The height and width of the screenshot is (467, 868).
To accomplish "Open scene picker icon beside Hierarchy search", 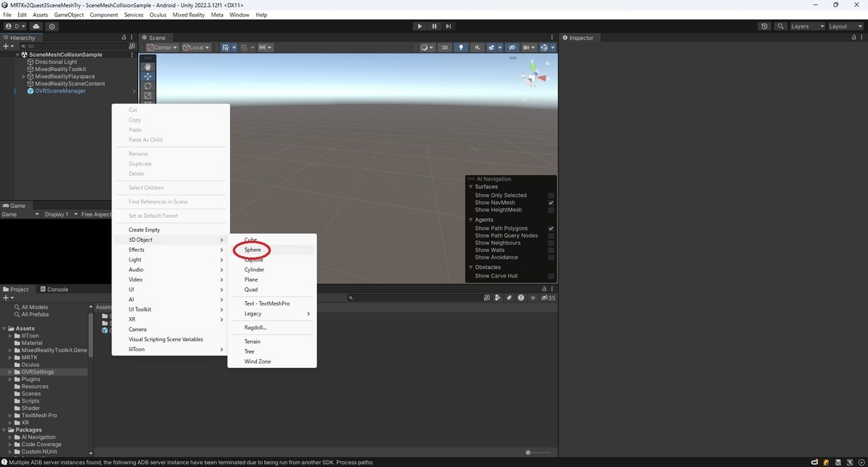I will tap(132, 46).
